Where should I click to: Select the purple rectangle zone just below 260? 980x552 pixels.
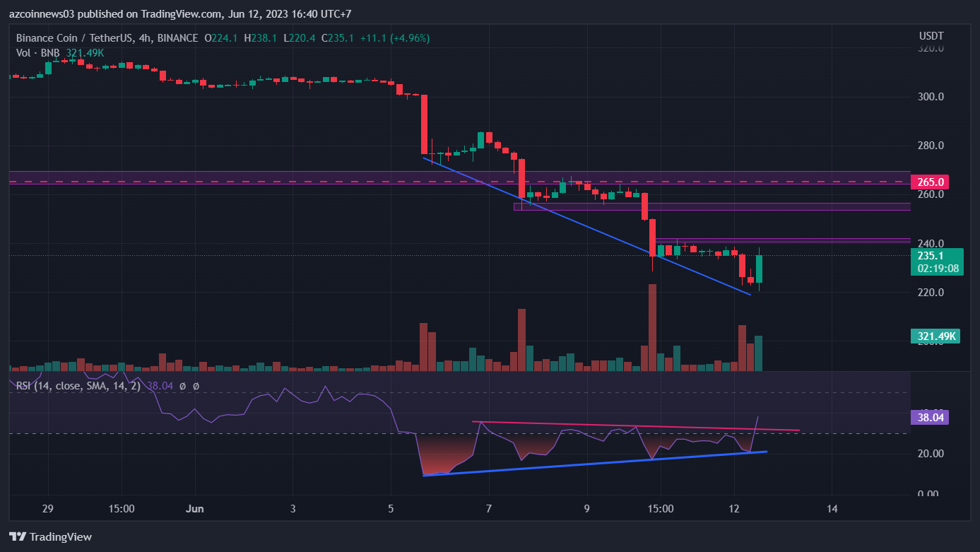point(712,206)
